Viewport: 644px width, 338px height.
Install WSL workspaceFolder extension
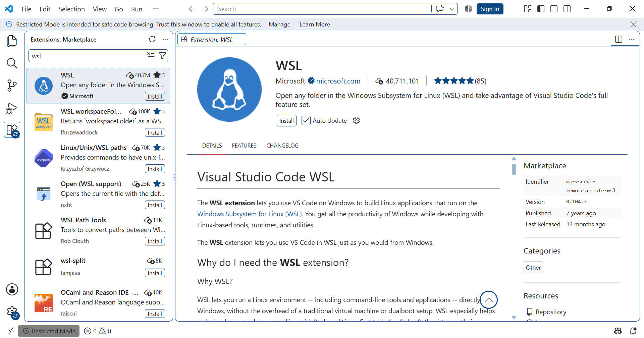155,133
